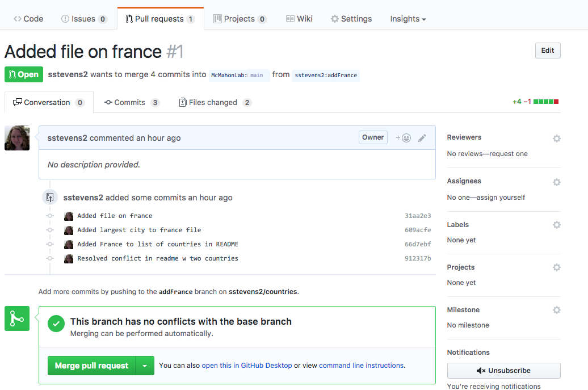Switch to the Conversation tab
This screenshot has height=390, width=588.
click(x=49, y=102)
